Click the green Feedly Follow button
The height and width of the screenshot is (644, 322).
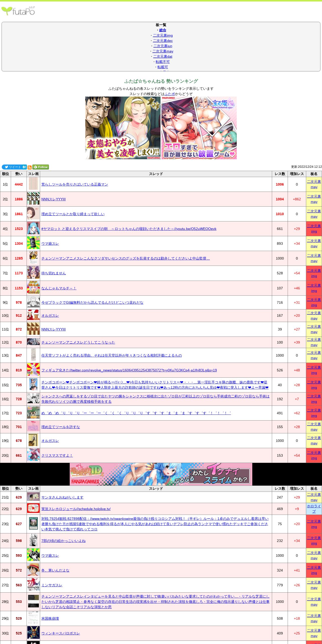tap(41, 167)
